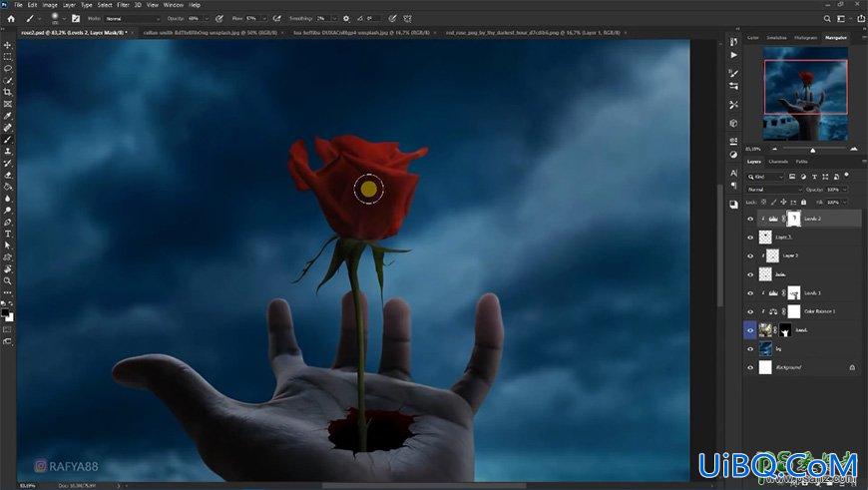The height and width of the screenshot is (490, 868).
Task: Click the Navigator zoom in large mountains icon
Action: point(853,149)
